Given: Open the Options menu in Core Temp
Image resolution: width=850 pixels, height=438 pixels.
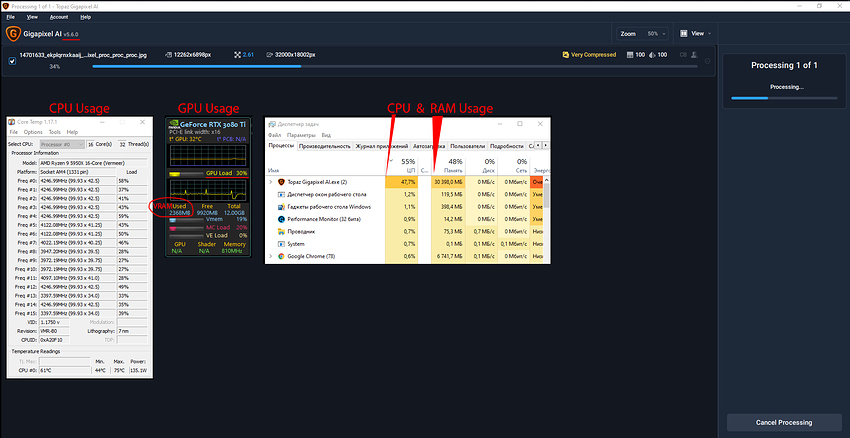Looking at the screenshot, I should coord(33,132).
